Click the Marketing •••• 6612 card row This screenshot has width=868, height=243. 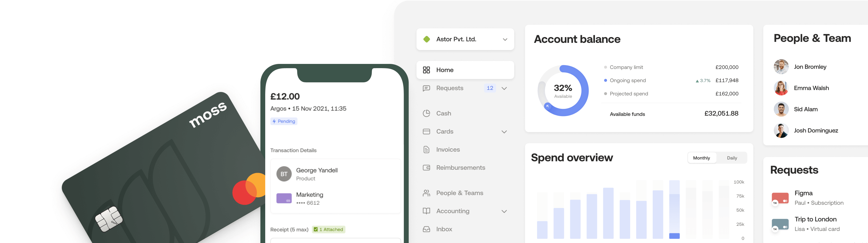pyautogui.click(x=335, y=198)
